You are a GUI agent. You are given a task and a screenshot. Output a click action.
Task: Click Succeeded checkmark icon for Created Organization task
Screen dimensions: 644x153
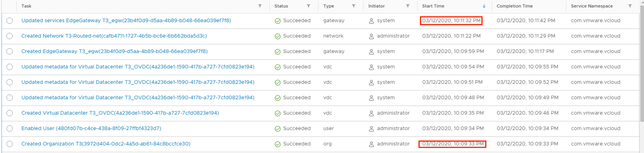coord(277,144)
